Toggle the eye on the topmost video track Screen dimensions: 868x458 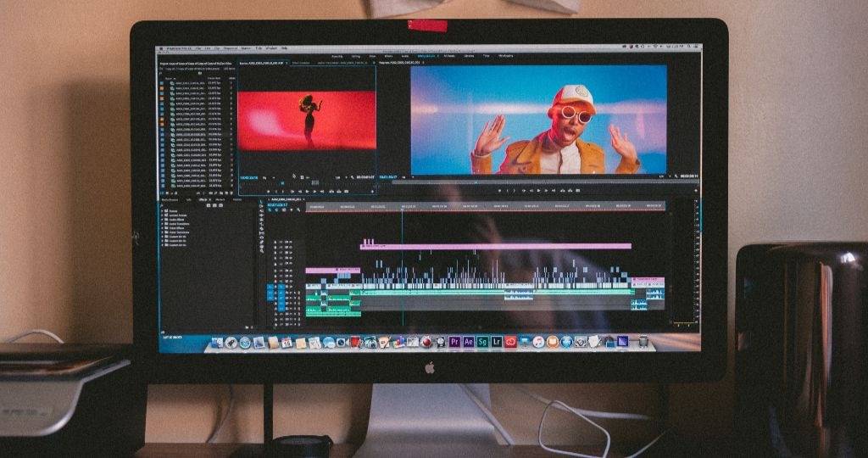[x=291, y=242]
